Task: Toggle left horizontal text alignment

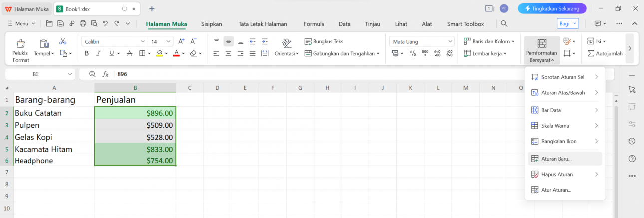Action: click(216, 53)
